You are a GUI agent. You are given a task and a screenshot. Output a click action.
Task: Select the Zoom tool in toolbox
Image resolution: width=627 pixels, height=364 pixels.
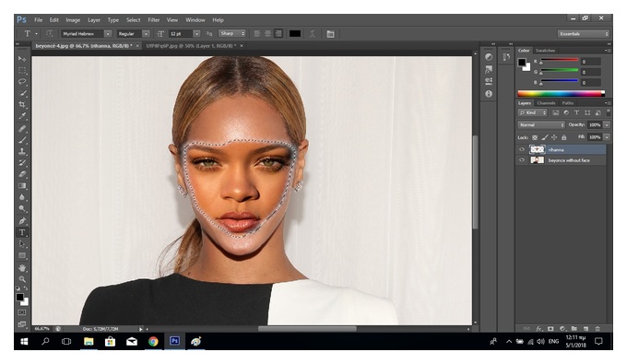point(22,279)
